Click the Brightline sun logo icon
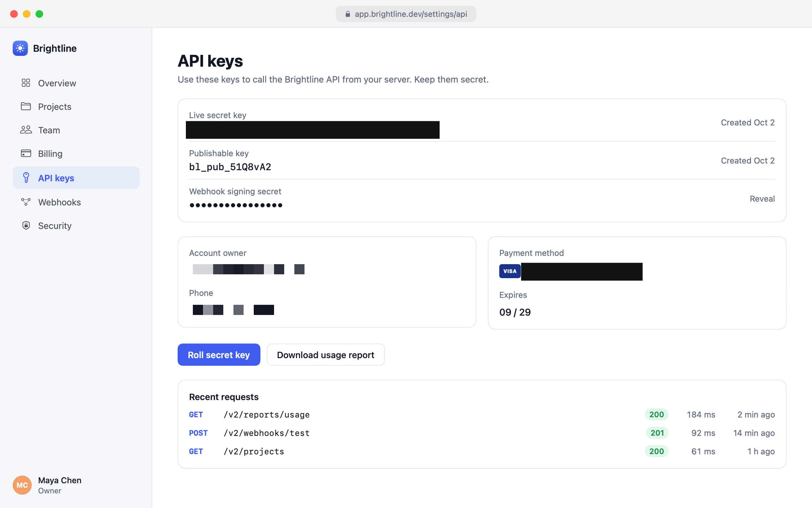Image resolution: width=812 pixels, height=508 pixels. 20,48
